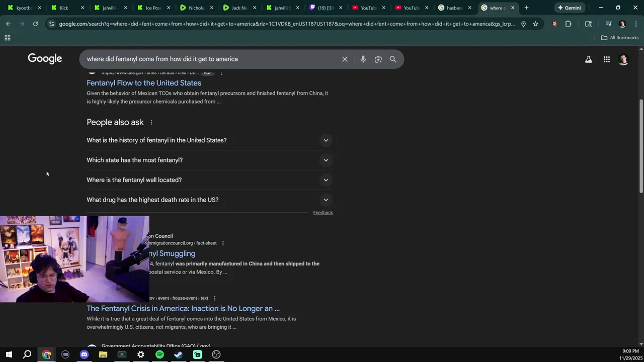Close the active Google search tab
The image size is (644, 362).
point(513,8)
